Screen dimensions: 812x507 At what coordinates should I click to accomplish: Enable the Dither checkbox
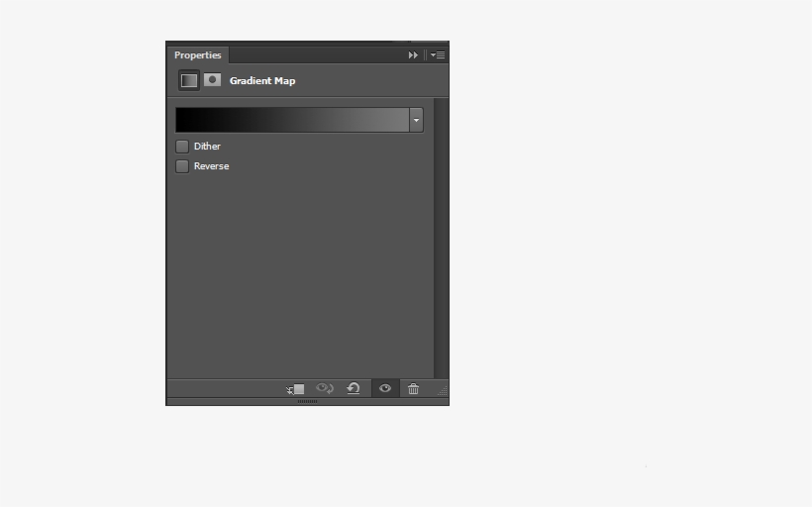point(182,147)
